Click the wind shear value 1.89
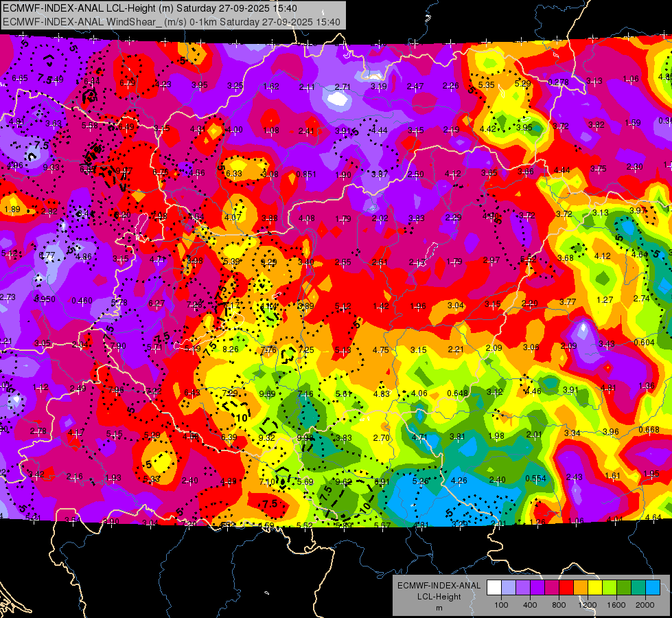672x618 pixels. (12, 209)
